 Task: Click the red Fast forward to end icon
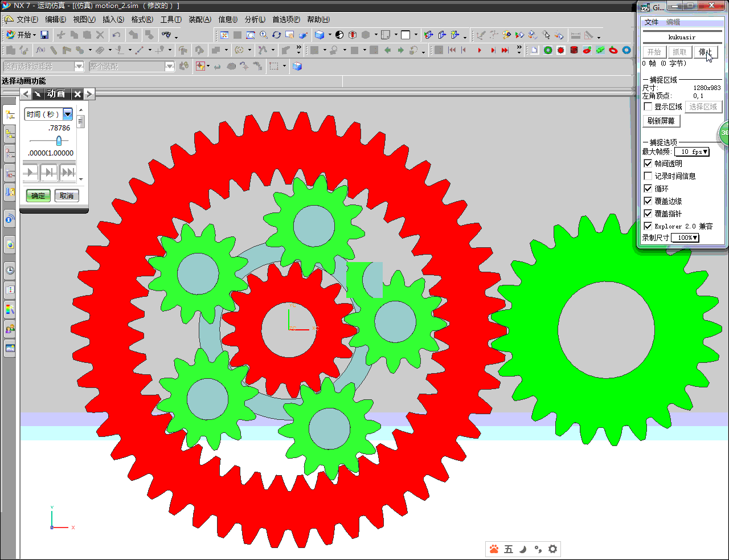point(505,50)
